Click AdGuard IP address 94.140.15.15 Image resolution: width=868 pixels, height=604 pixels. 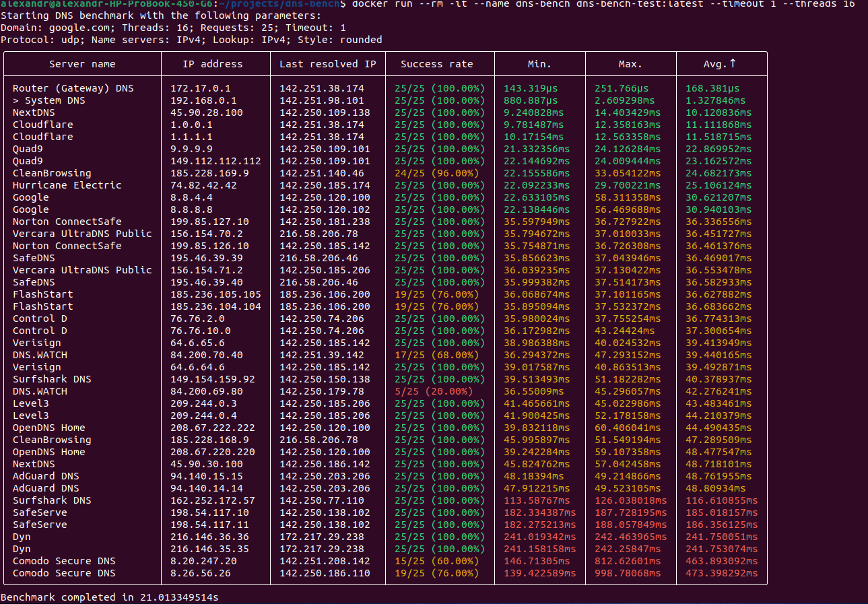[x=207, y=476]
